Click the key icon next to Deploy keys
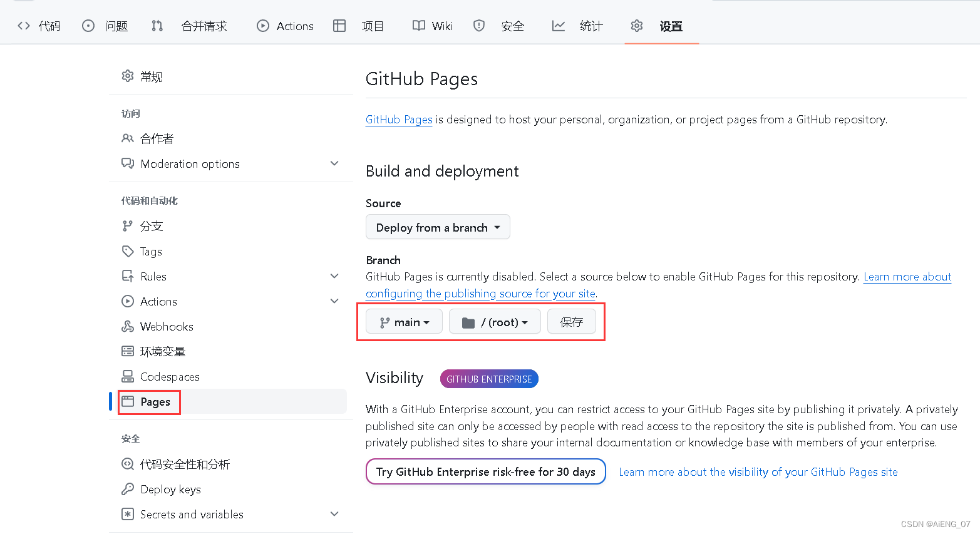The width and height of the screenshot is (980, 534). (x=128, y=489)
